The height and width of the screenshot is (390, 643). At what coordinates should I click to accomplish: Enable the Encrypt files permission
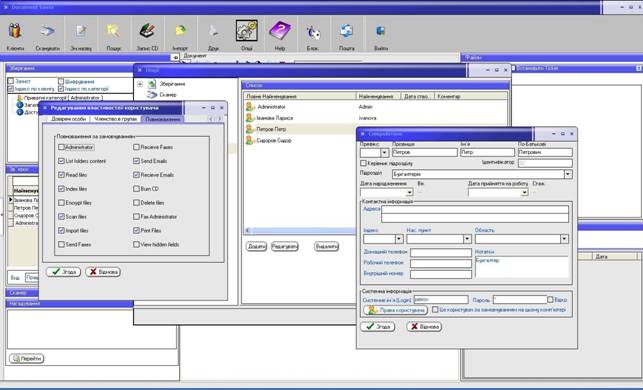click(x=62, y=203)
